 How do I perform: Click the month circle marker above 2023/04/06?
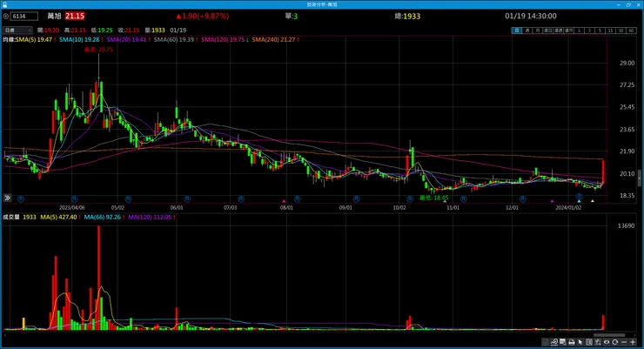(x=74, y=199)
